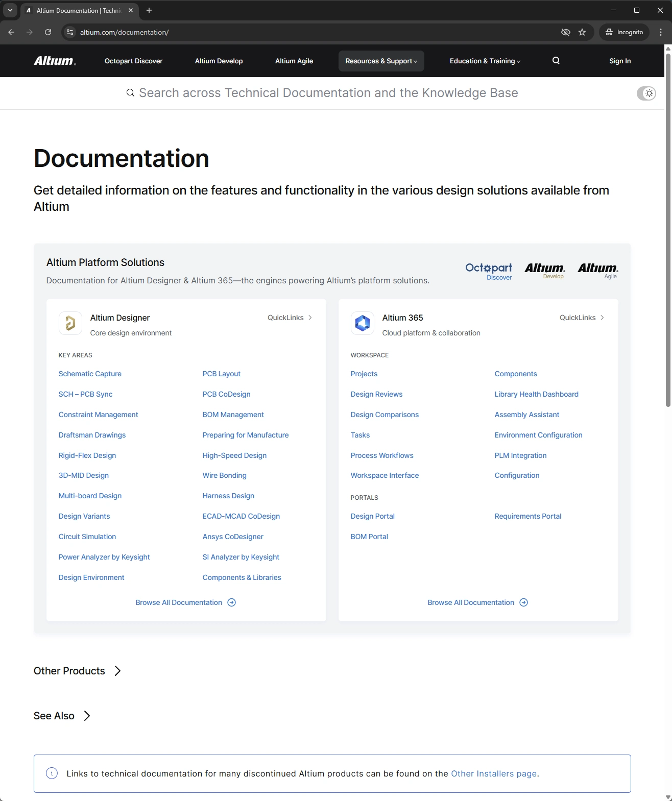Open the Process Workflows link
The image size is (672, 801).
(x=382, y=455)
